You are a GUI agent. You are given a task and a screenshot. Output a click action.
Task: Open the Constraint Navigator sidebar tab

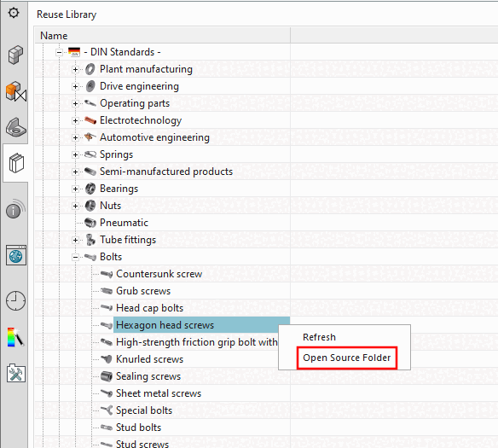[16, 127]
